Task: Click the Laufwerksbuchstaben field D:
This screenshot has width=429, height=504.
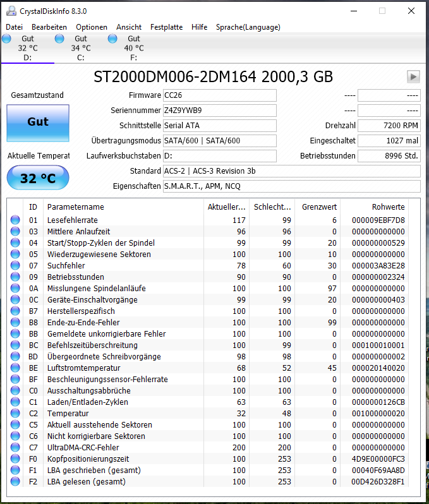Action: pyautogui.click(x=220, y=156)
